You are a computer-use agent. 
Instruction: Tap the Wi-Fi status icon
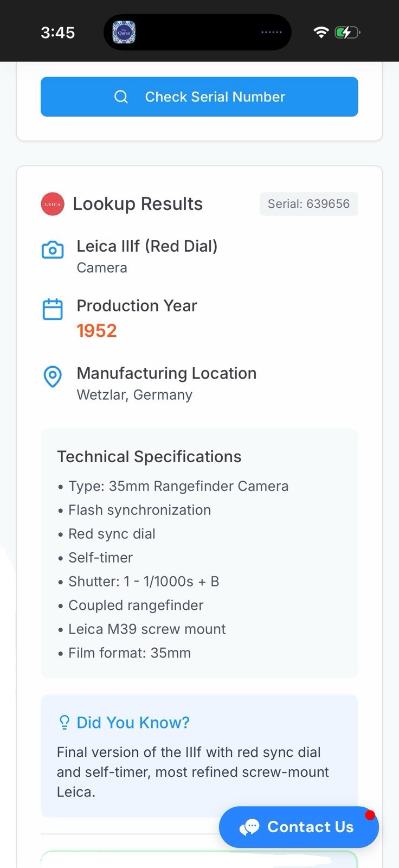coord(321,33)
